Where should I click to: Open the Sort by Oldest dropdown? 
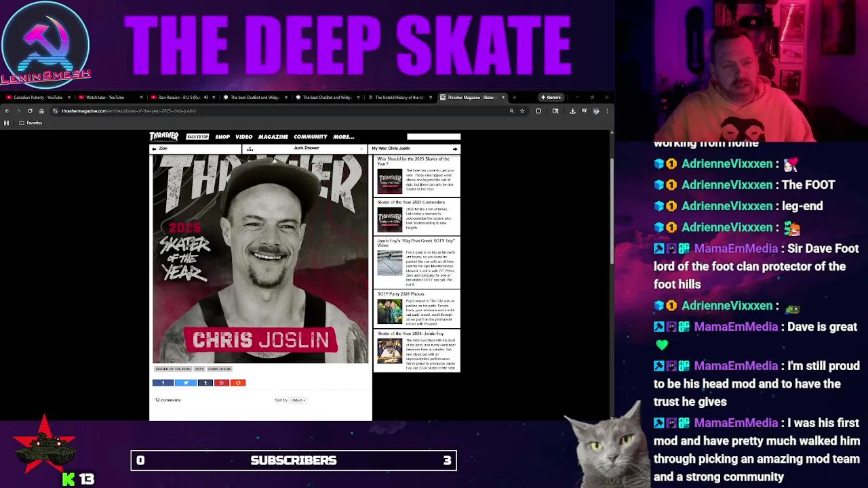pyautogui.click(x=298, y=401)
